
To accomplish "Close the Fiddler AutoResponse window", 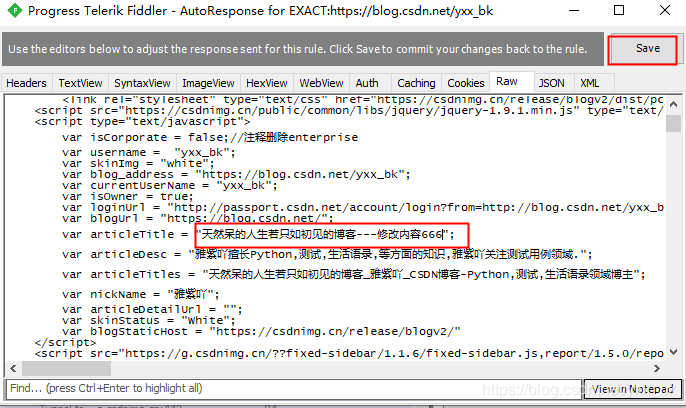I will (665, 10).
